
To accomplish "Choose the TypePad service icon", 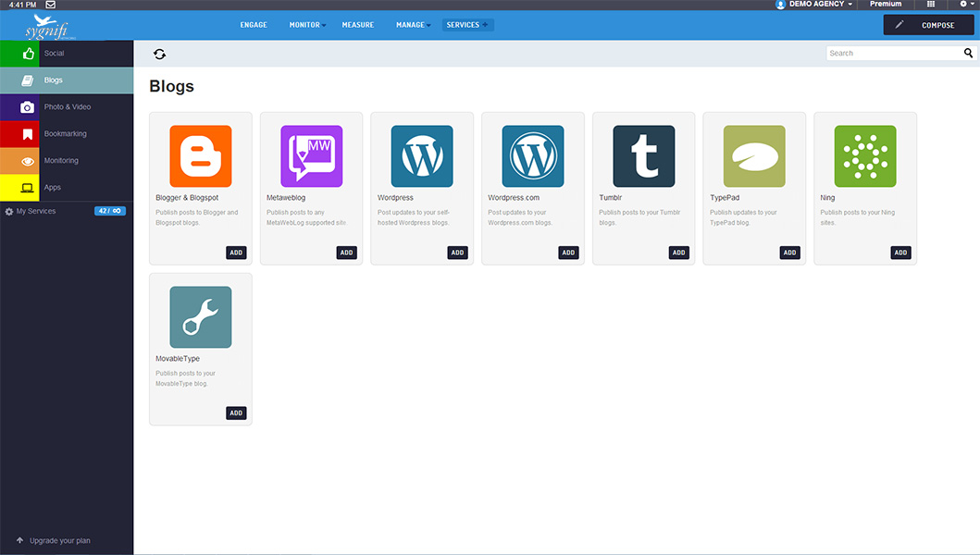I will tap(754, 156).
